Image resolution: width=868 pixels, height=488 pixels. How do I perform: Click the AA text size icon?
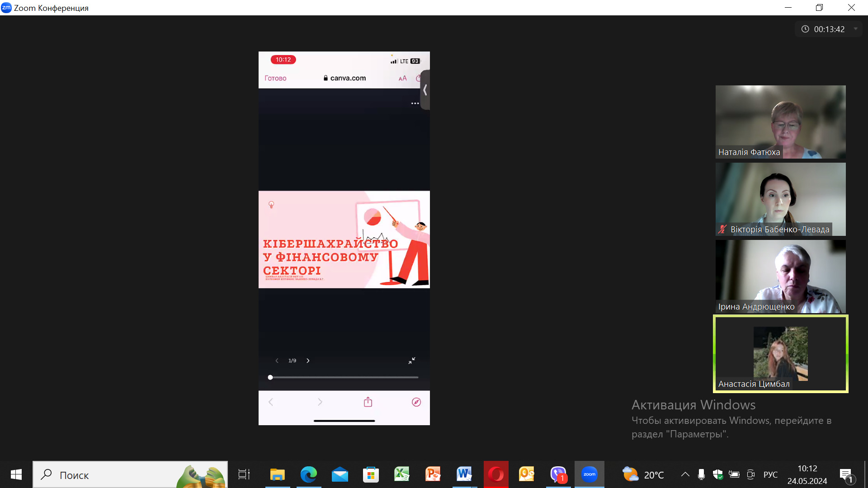[402, 78]
